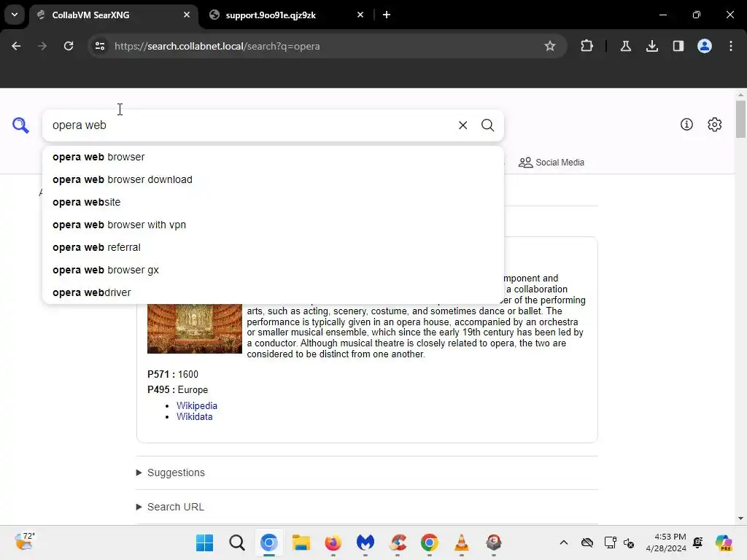Choose suggestion 'opera web referral'

tap(273, 247)
